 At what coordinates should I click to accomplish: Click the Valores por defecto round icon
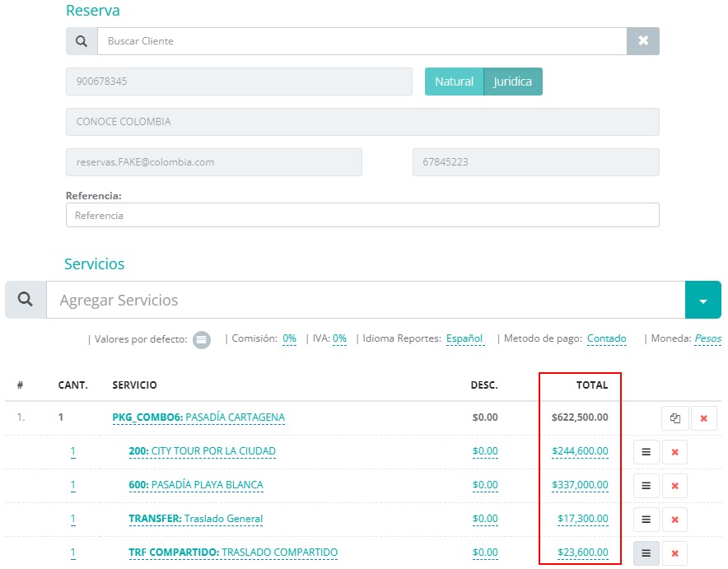click(202, 339)
